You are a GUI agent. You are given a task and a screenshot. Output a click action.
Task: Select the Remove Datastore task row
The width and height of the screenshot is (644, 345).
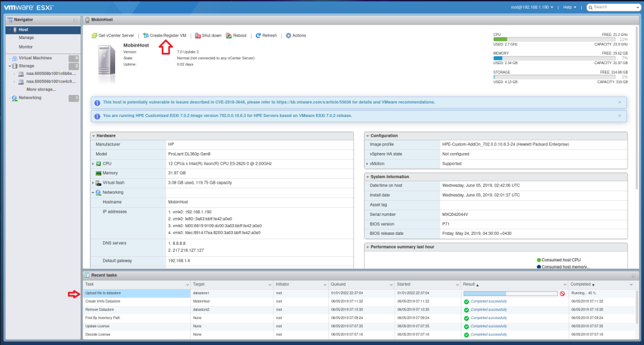(359, 310)
